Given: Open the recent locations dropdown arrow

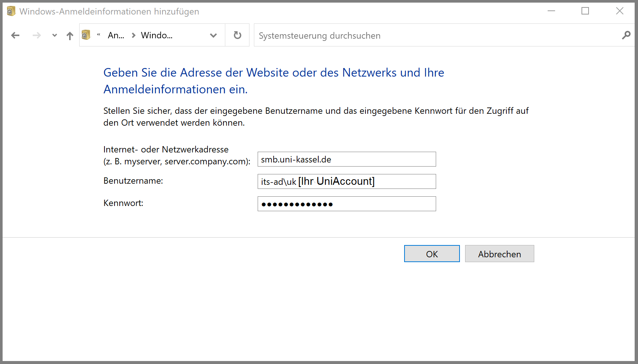Looking at the screenshot, I should pyautogui.click(x=55, y=35).
